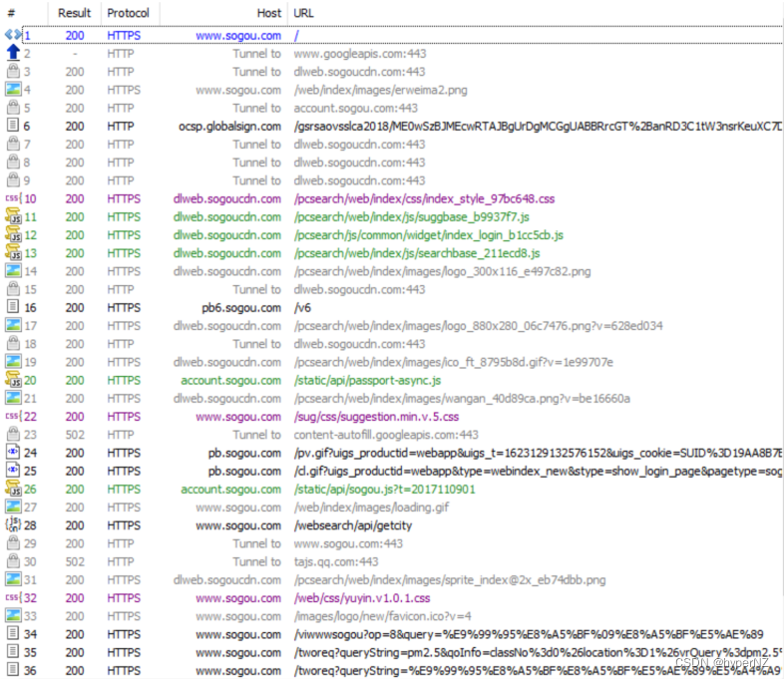The height and width of the screenshot is (679, 784).
Task: Sort by the Protocol column header
Action: coord(128,13)
